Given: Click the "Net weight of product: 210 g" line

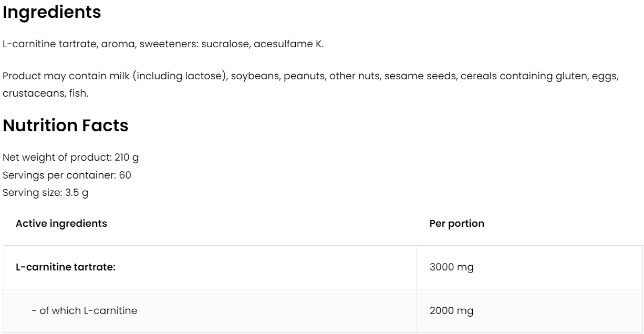Looking at the screenshot, I should click(x=70, y=157).
